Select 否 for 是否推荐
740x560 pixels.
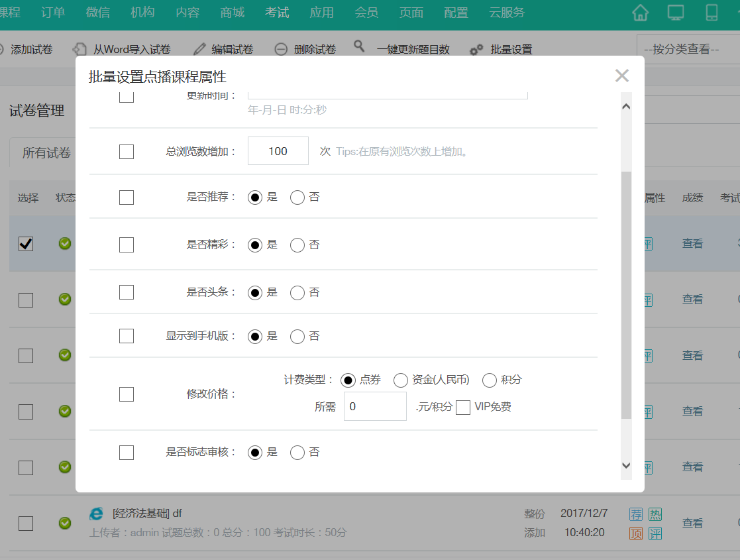tap(297, 197)
